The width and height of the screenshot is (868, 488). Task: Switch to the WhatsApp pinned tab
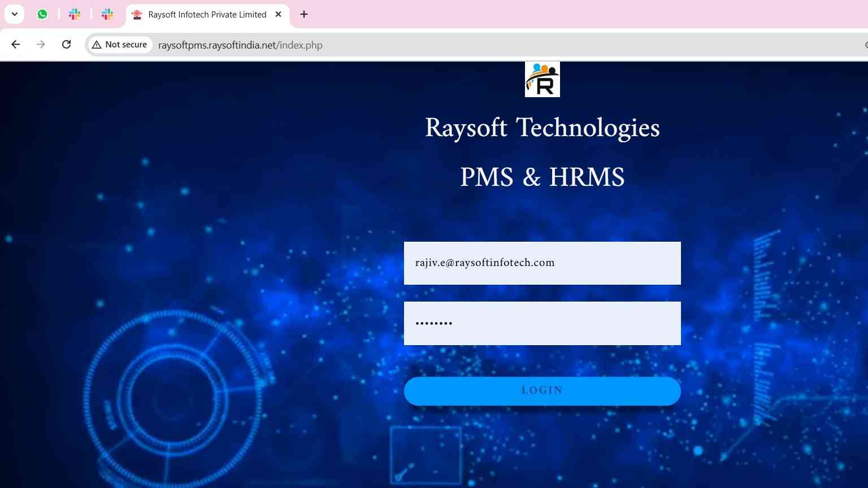click(42, 14)
